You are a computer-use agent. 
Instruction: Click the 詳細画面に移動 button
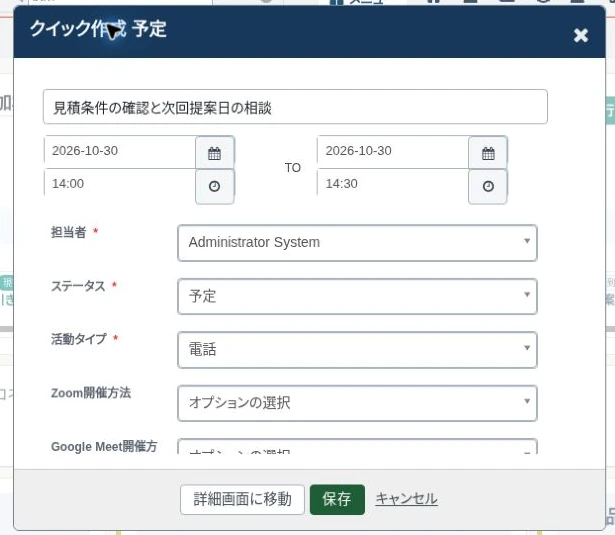242,499
